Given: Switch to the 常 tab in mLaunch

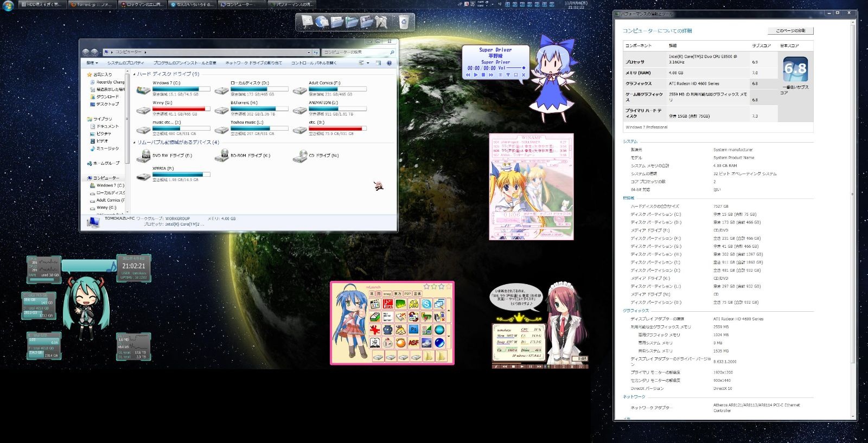Looking at the screenshot, I should (x=372, y=294).
